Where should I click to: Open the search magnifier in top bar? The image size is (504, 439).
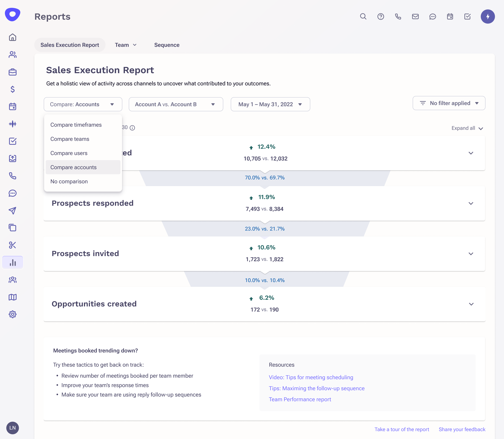click(363, 16)
